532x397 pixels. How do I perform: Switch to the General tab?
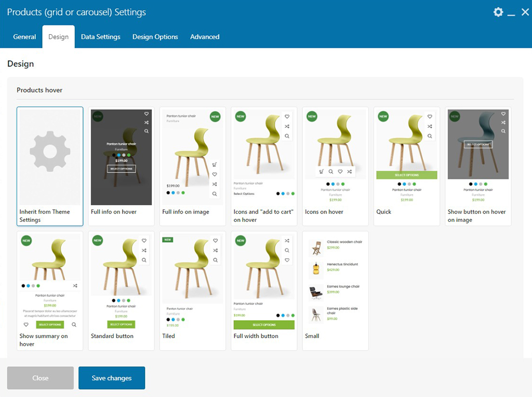(x=24, y=36)
